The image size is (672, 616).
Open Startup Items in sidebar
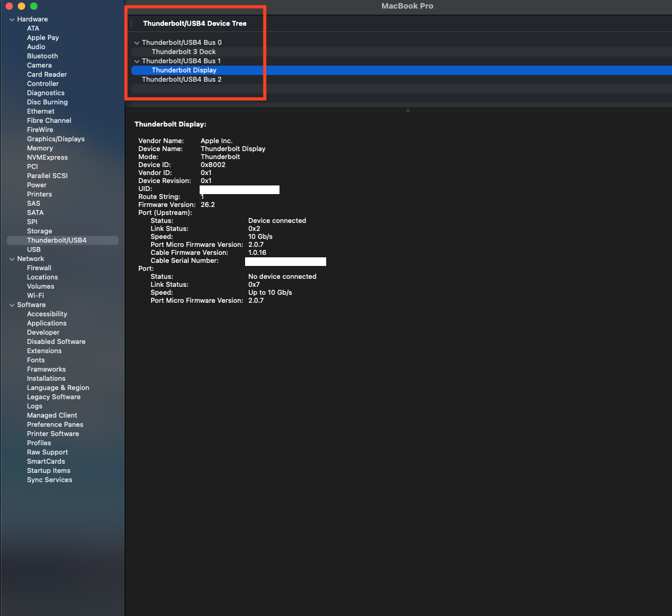[x=49, y=471]
